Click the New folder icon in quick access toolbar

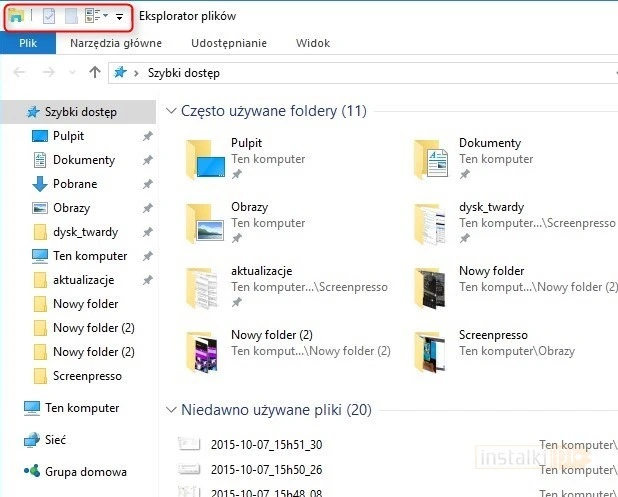[x=70, y=17]
